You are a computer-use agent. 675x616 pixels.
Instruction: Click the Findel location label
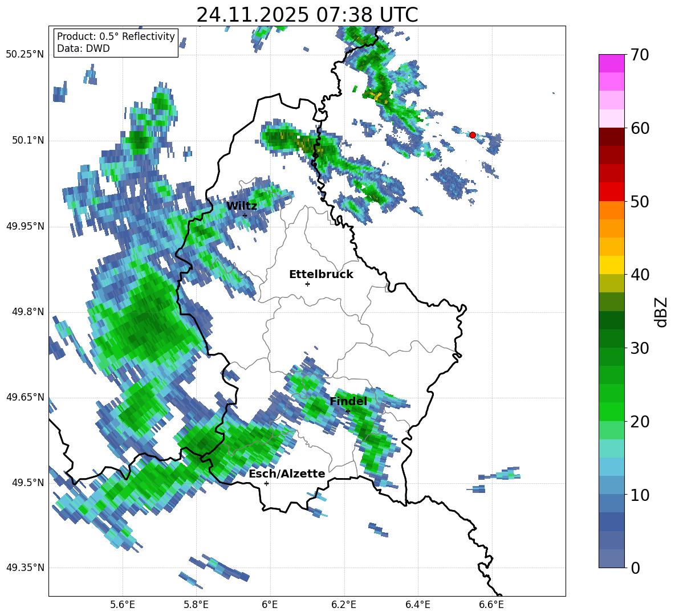tap(348, 401)
